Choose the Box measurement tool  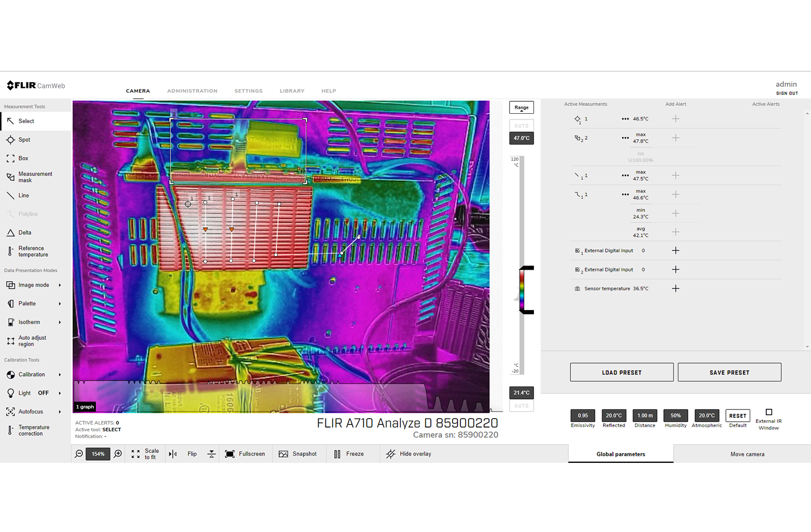(x=35, y=158)
